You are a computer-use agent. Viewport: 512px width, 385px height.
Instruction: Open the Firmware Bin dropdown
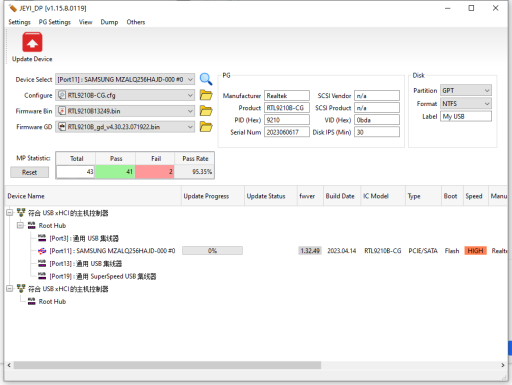pyautogui.click(x=125, y=111)
